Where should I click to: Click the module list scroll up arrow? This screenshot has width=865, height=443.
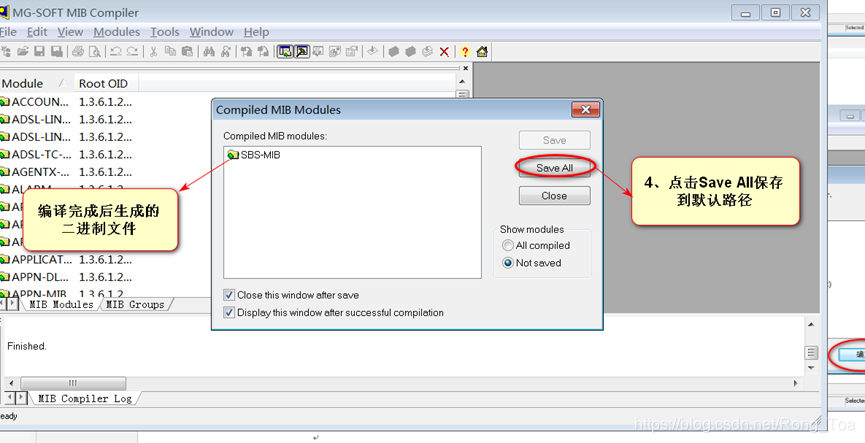(462, 82)
